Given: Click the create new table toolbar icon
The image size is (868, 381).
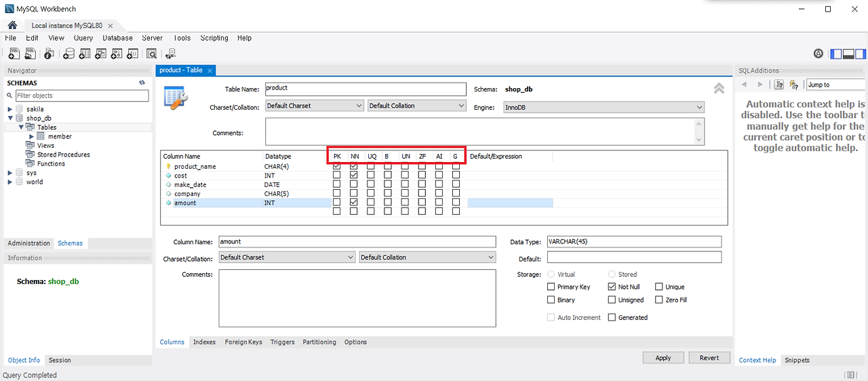Looking at the screenshot, I should pyautogui.click(x=86, y=54).
